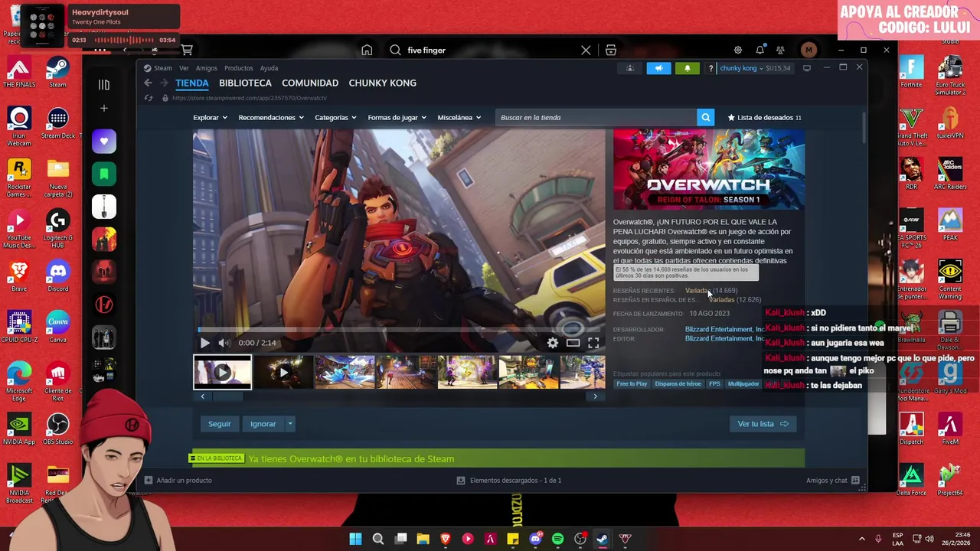This screenshot has height=551, width=980.
Task: Open the CHUNKY KONG profile tab
Action: click(382, 83)
